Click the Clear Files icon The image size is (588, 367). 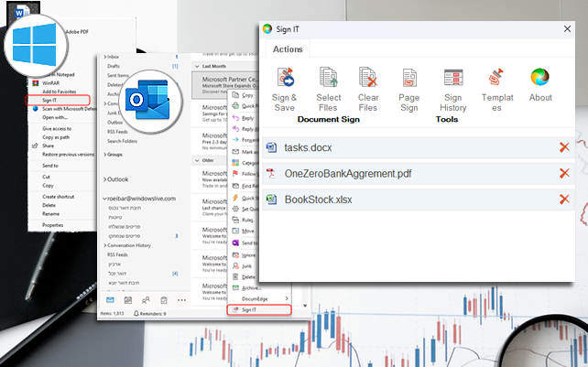368,80
